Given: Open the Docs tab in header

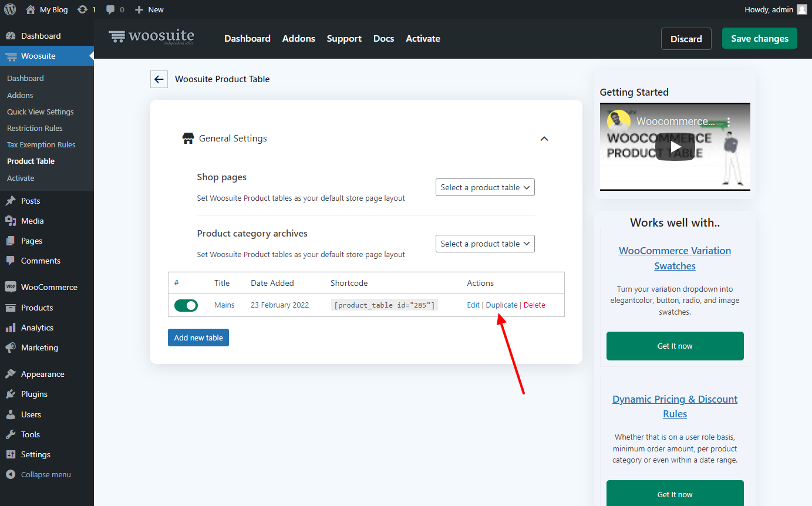Looking at the screenshot, I should (384, 39).
